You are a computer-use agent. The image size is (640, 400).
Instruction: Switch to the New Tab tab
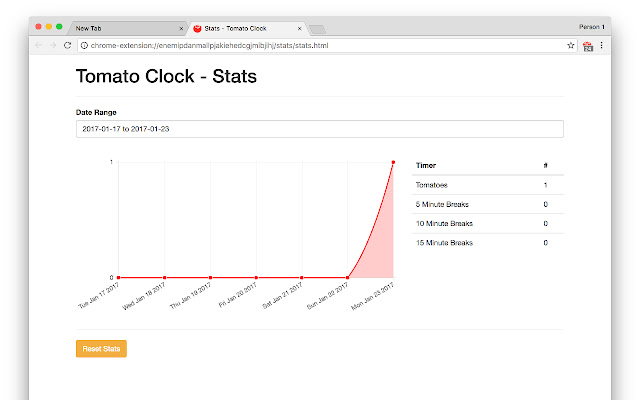(x=127, y=28)
